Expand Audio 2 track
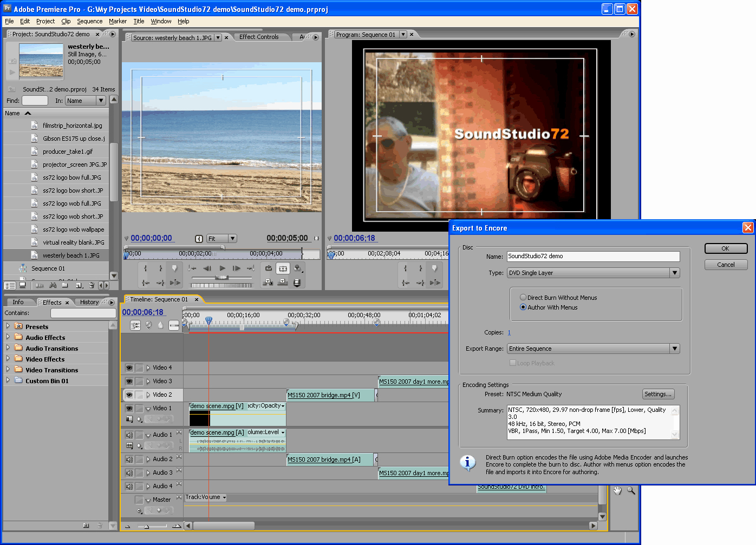 pos(148,459)
